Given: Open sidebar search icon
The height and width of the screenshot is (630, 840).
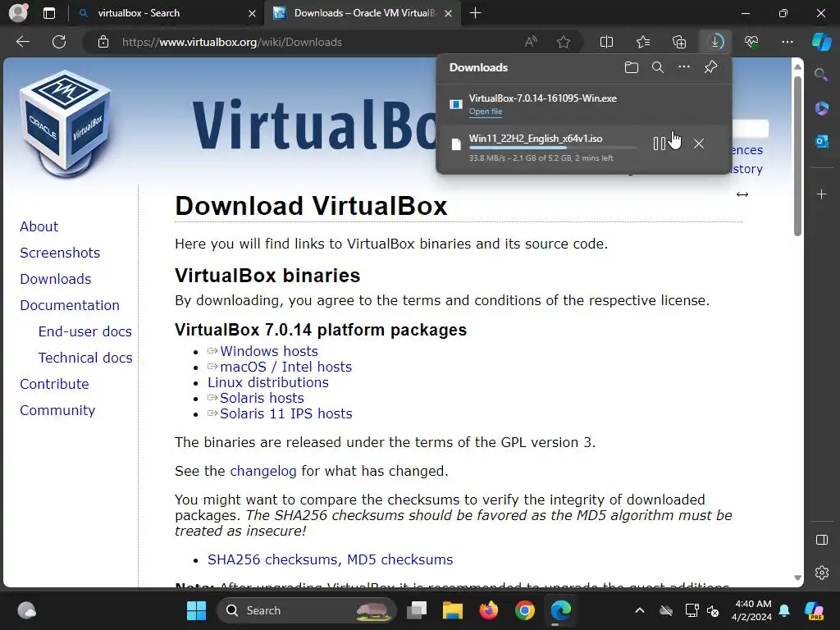Looking at the screenshot, I should [x=821, y=75].
